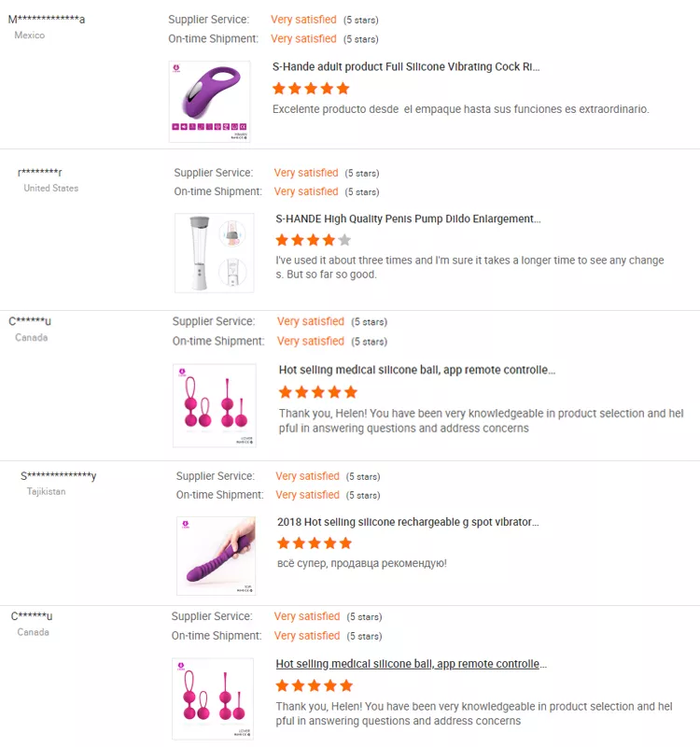
Task: Open the white penis pump product thumbnail
Action: [214, 252]
